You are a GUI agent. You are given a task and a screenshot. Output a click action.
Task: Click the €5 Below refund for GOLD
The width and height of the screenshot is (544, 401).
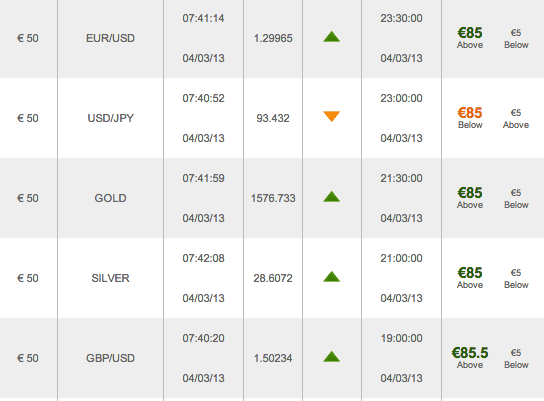516,198
